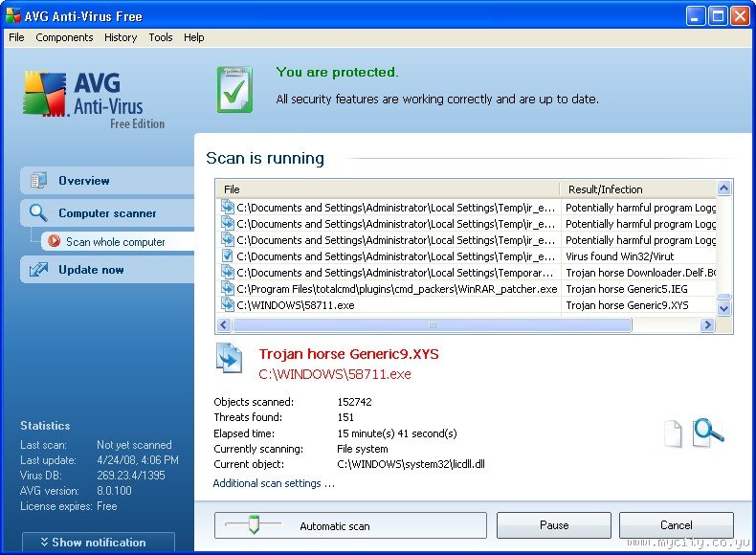Open the Help menu

tap(194, 37)
